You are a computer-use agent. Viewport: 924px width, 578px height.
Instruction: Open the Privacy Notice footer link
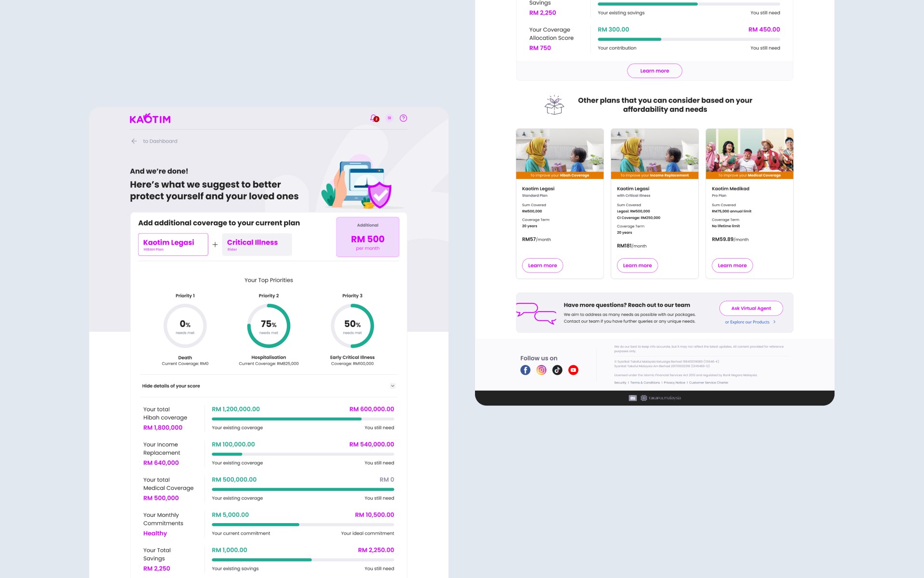pyautogui.click(x=674, y=383)
